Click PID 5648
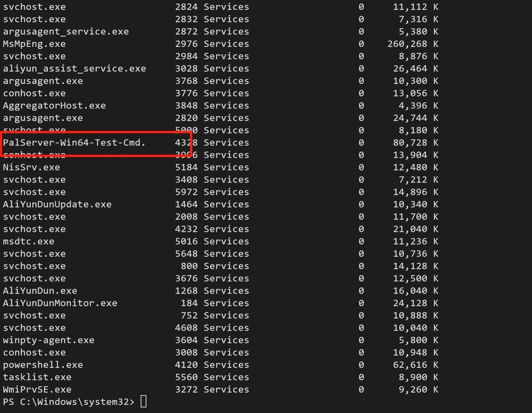Screen dimensions: 532x413 pos(186,254)
